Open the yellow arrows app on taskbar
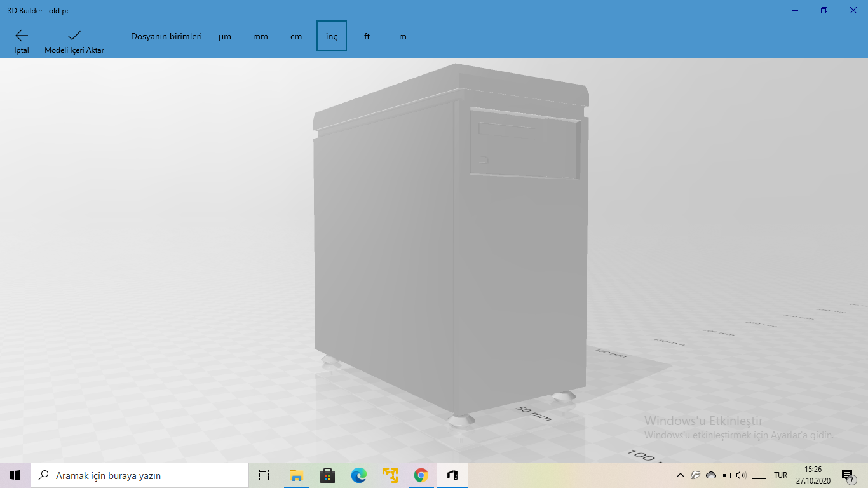Image resolution: width=868 pixels, height=488 pixels. click(390, 475)
